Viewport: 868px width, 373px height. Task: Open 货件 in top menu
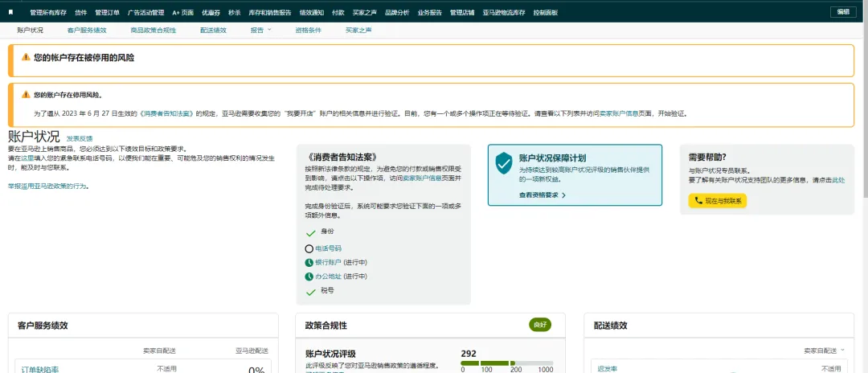(80, 12)
